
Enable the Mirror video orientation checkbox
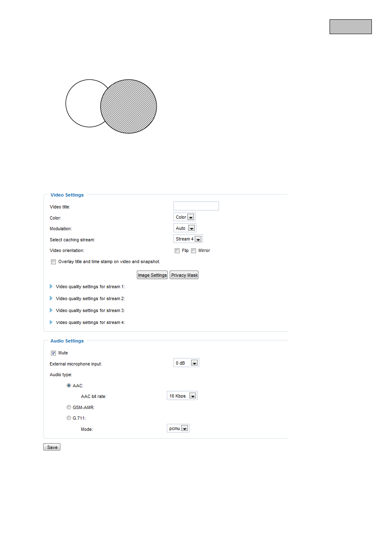pyautogui.click(x=194, y=251)
